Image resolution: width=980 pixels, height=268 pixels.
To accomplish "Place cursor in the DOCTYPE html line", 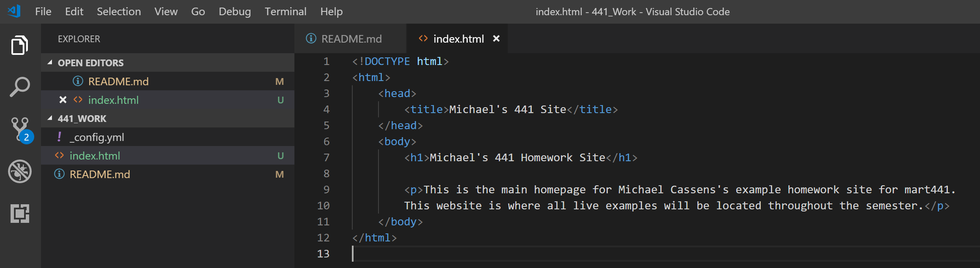I will pos(400,61).
